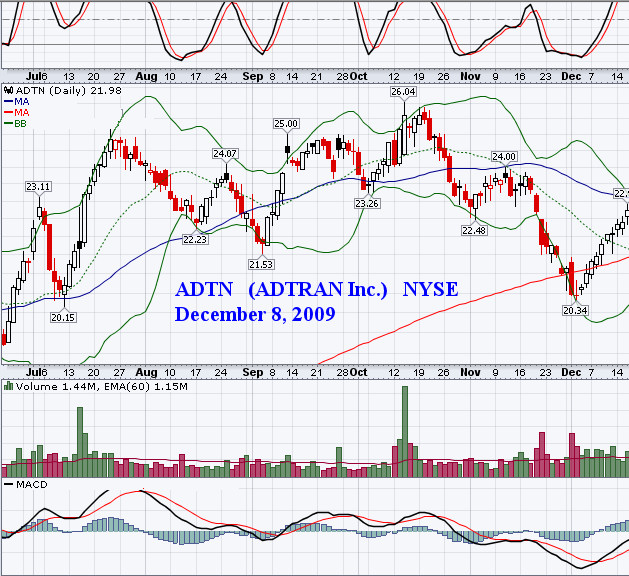Select the red MA legend entry
This screenshot has height=576, width=629.
(17, 112)
